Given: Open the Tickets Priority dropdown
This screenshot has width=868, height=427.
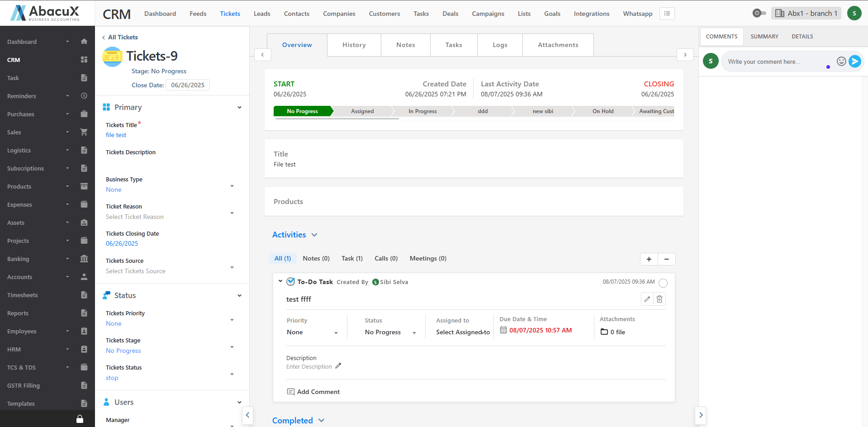Looking at the screenshot, I should coord(232,320).
